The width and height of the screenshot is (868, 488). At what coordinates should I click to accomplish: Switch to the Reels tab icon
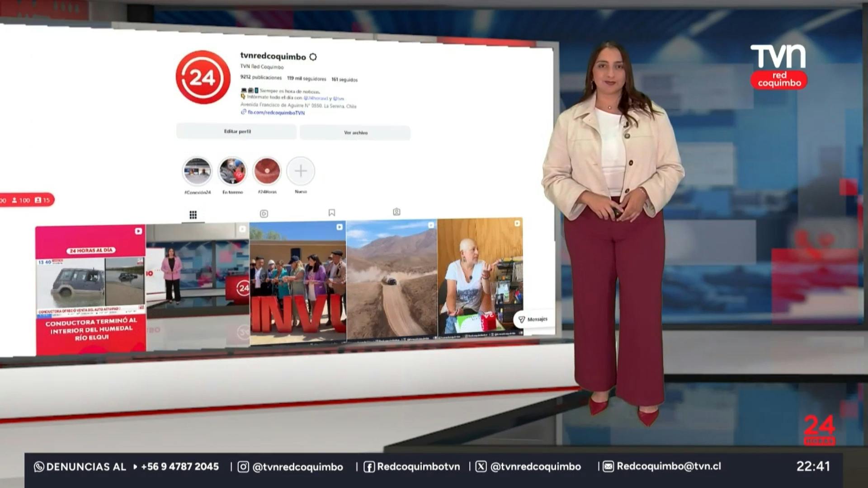click(264, 214)
